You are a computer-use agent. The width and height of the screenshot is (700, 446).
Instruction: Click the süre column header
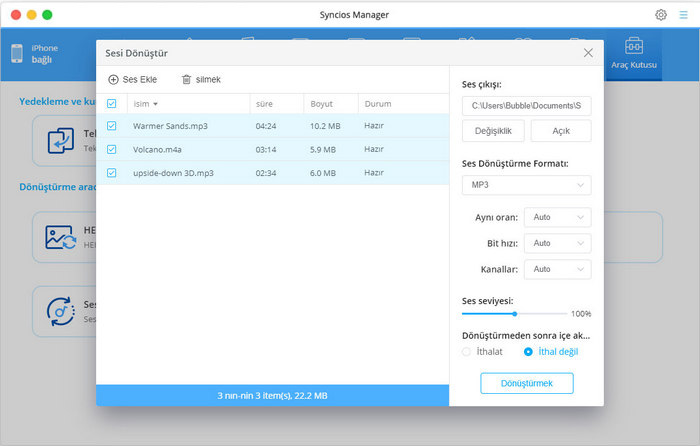pos(264,104)
